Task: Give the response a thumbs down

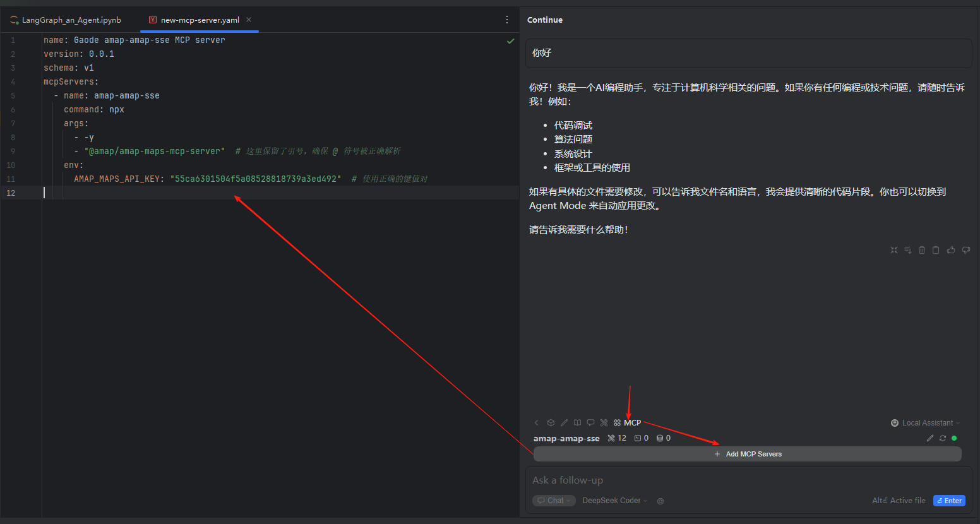Action: [965, 250]
